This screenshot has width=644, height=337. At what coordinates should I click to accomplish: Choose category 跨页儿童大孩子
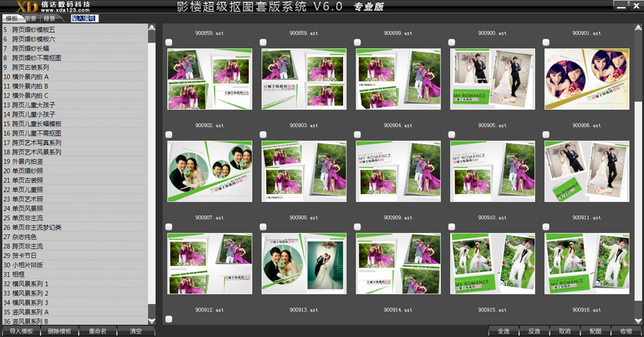[75, 105]
